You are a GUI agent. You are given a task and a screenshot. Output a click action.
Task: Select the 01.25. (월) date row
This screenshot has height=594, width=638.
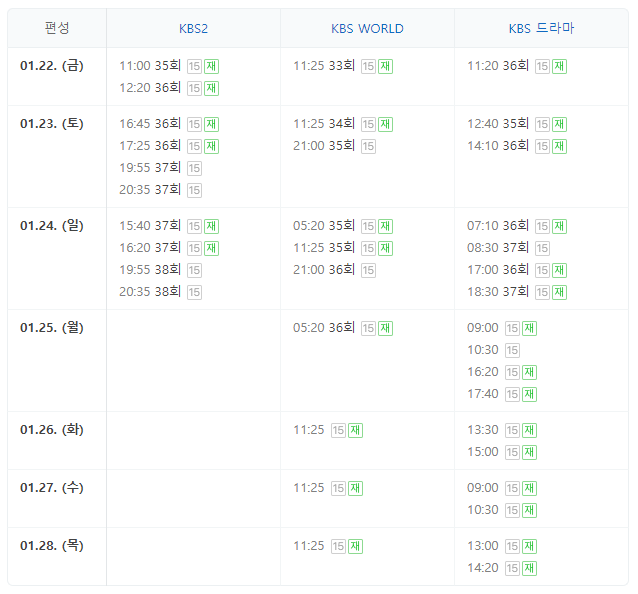[x=52, y=328]
